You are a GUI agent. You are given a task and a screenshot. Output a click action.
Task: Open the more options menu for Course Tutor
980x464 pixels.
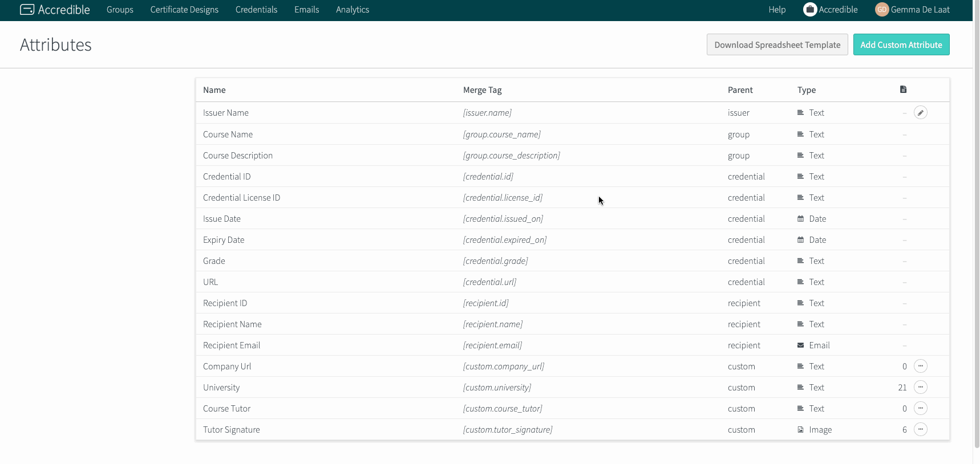tap(920, 409)
